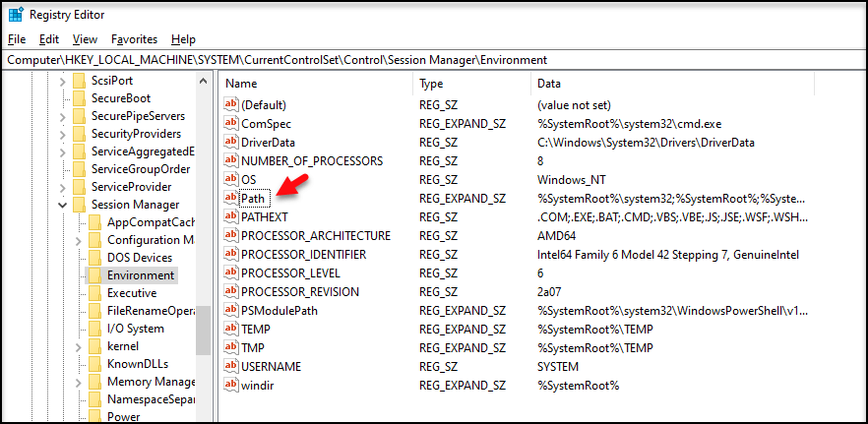Open the Edit menu
The width and height of the screenshot is (868, 424).
(x=49, y=39)
